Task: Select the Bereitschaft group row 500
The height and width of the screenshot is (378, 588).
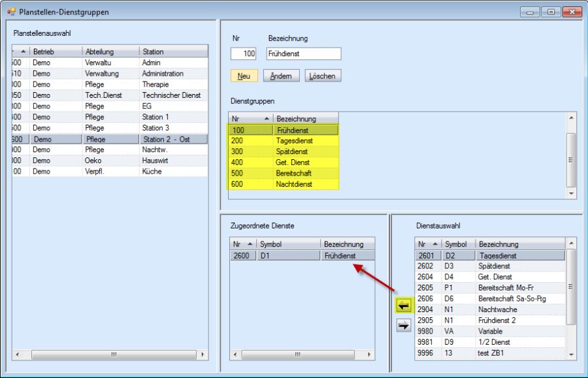Action: (x=293, y=174)
